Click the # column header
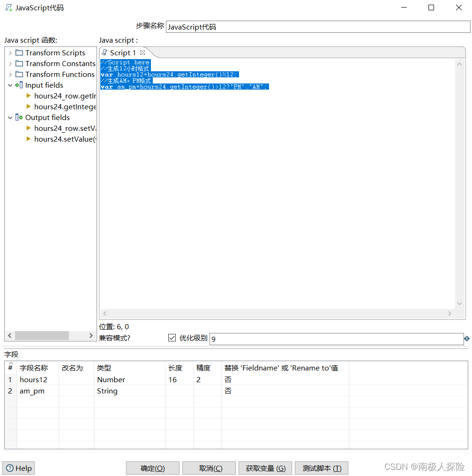This screenshot has width=472, height=476. [11, 368]
